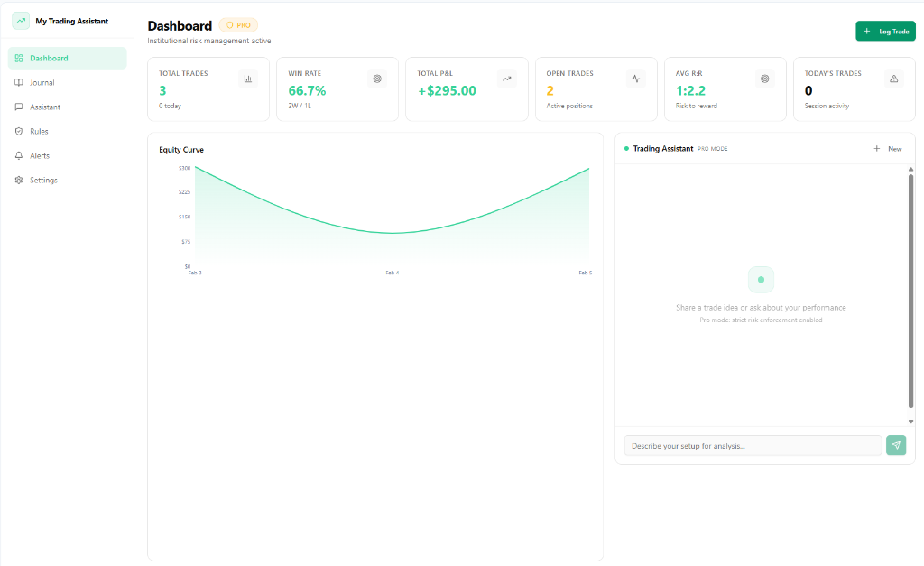Screen dimensions: 924x566
Task: Click the 'Institutional risk management active' subtitle
Action: pos(209,41)
